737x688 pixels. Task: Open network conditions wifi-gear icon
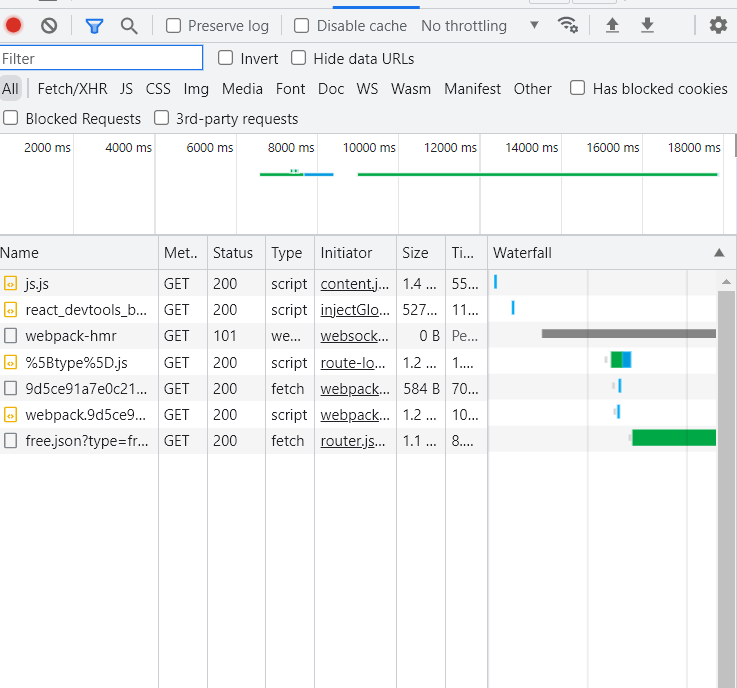pos(568,25)
